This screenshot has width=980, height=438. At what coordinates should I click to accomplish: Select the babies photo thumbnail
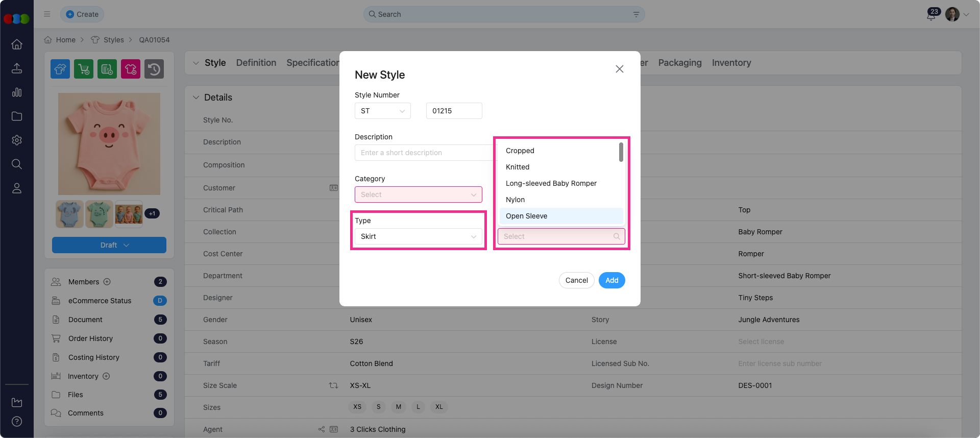129,214
